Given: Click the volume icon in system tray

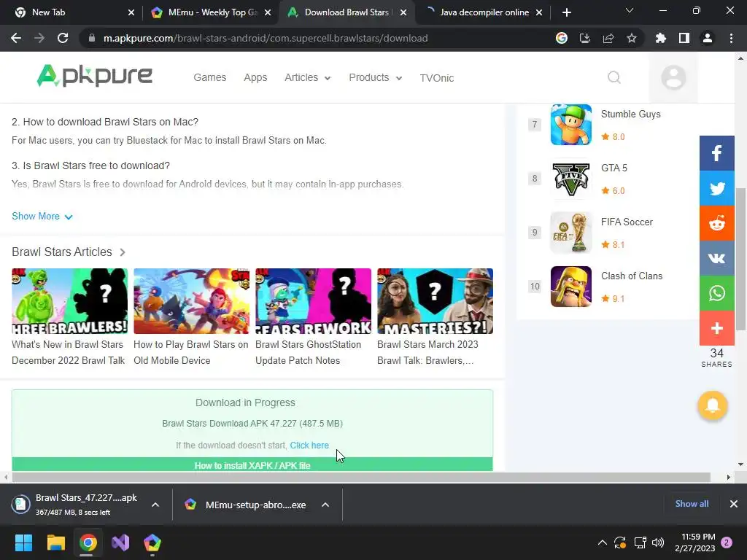Looking at the screenshot, I should tap(658, 542).
